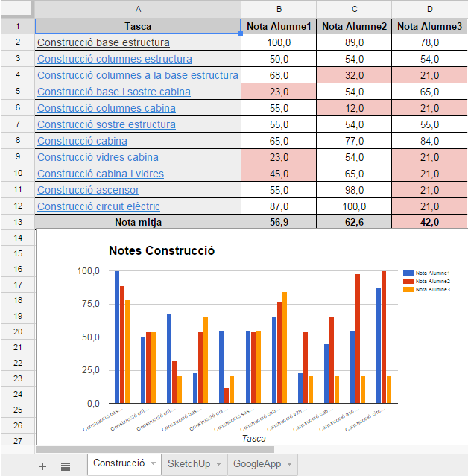Image resolution: width=468 pixels, height=476 pixels.
Task: Add a new sheet with the plus icon
Action: (x=42, y=466)
